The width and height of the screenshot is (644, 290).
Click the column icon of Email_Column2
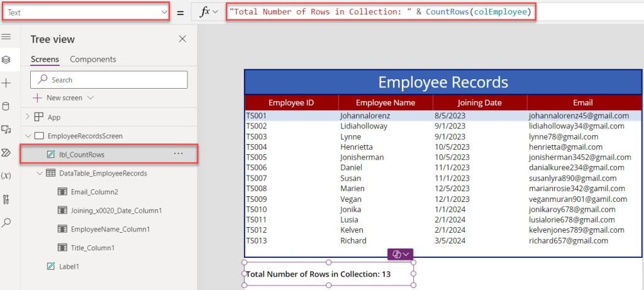point(62,192)
